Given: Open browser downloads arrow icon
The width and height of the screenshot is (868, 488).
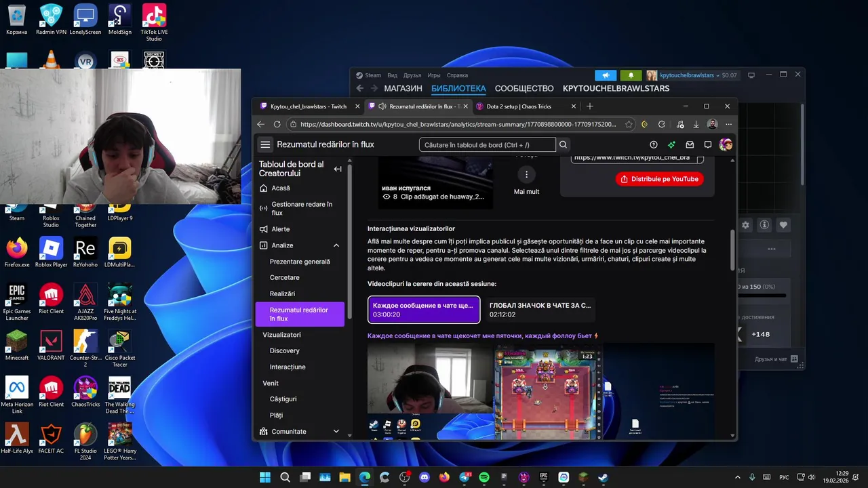Looking at the screenshot, I should [696, 124].
